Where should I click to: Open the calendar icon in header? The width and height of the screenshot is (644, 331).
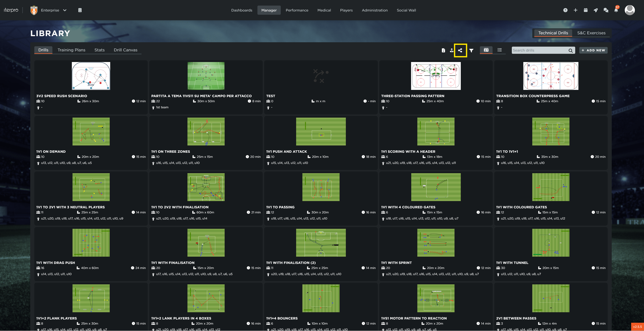tap(586, 10)
